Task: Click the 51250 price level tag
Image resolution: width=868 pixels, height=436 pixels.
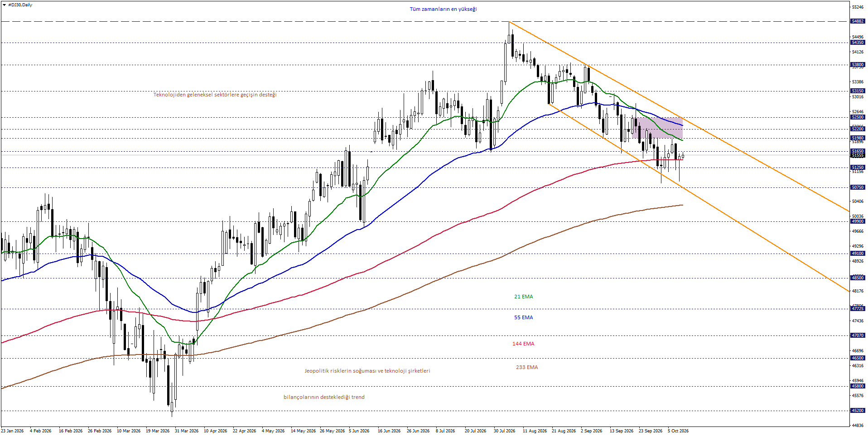Action: coord(858,168)
